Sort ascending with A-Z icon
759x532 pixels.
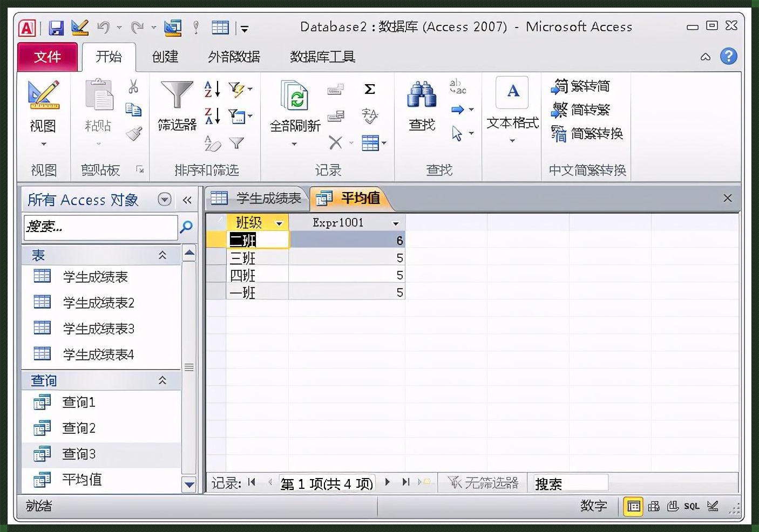(212, 88)
